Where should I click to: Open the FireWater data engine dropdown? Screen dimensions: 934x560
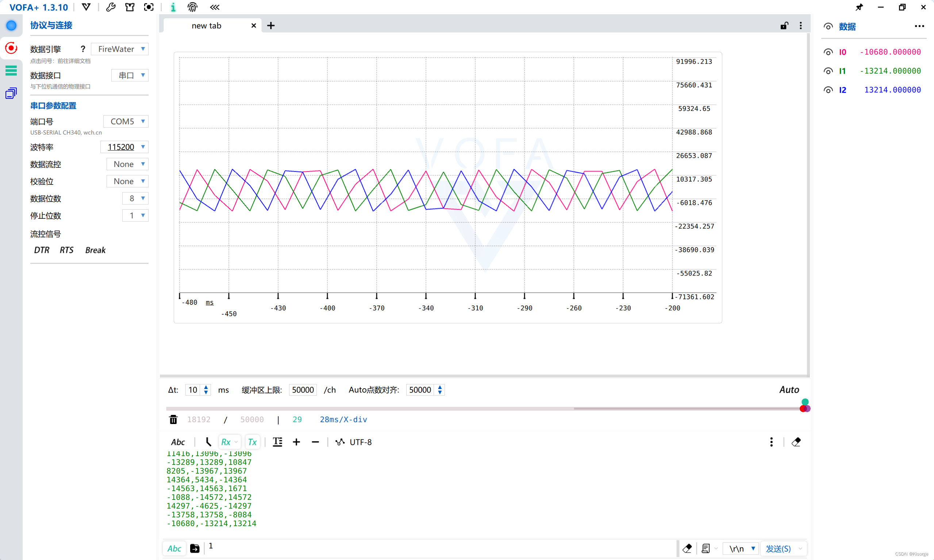tap(120, 49)
